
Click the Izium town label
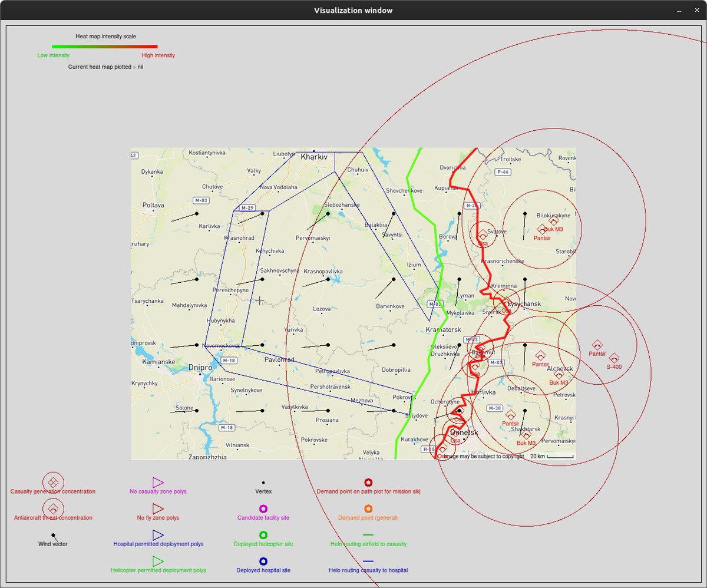pyautogui.click(x=414, y=265)
